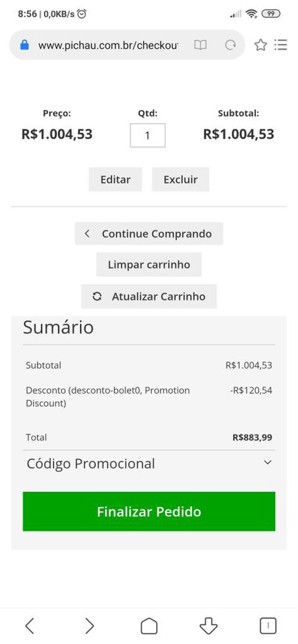
Task: Click the Finalizar Pedido button
Action: [149, 511]
